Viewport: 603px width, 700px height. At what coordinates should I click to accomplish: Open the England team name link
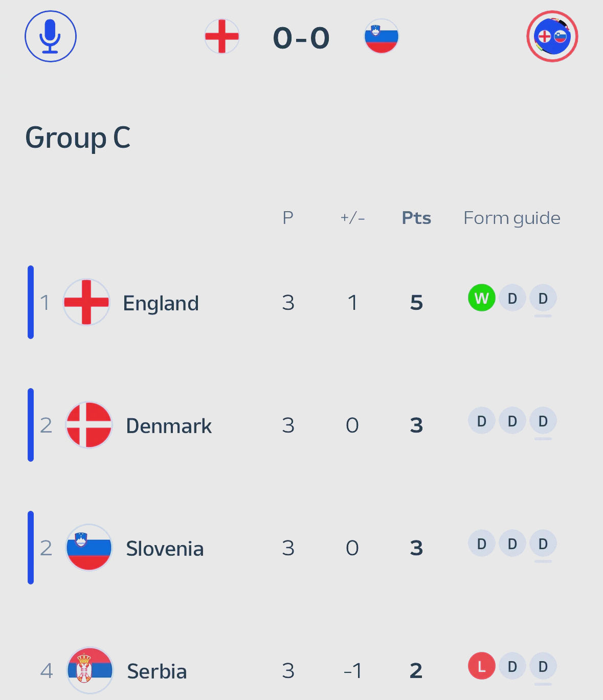click(x=161, y=303)
